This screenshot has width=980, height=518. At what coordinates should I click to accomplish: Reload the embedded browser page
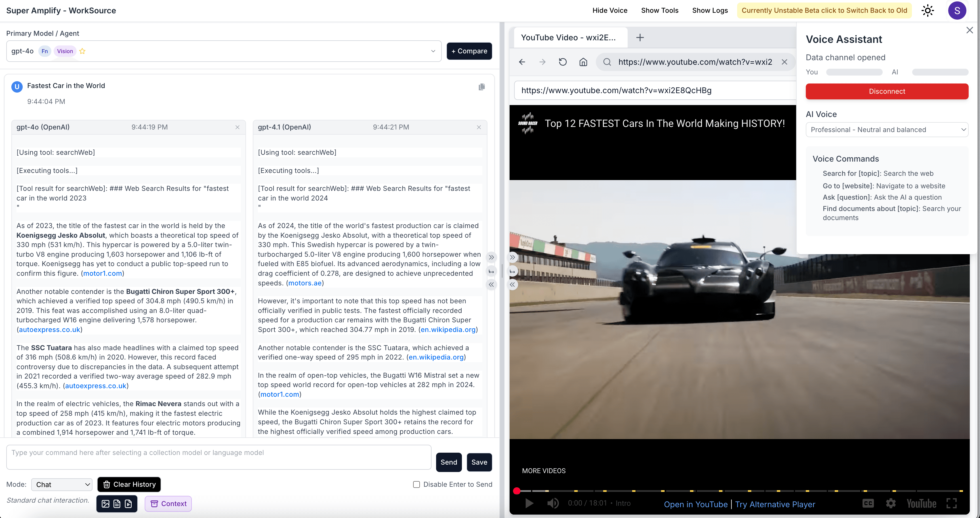point(563,62)
